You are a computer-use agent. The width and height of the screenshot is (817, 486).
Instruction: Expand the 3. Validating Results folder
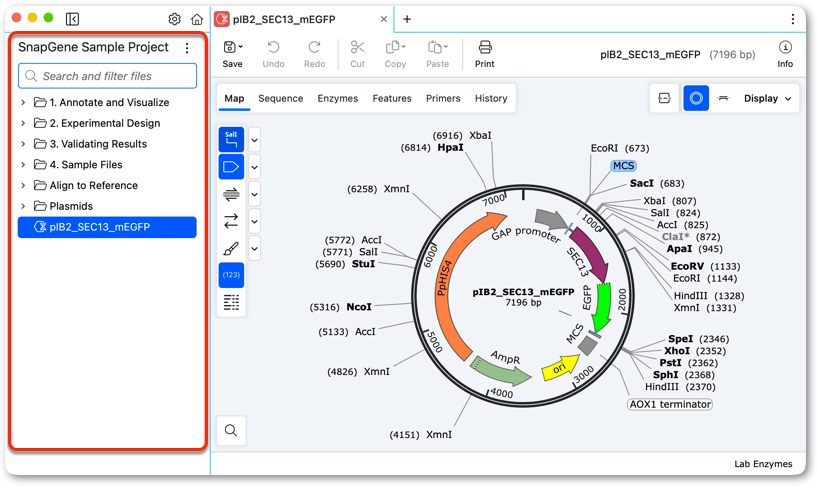(x=23, y=144)
